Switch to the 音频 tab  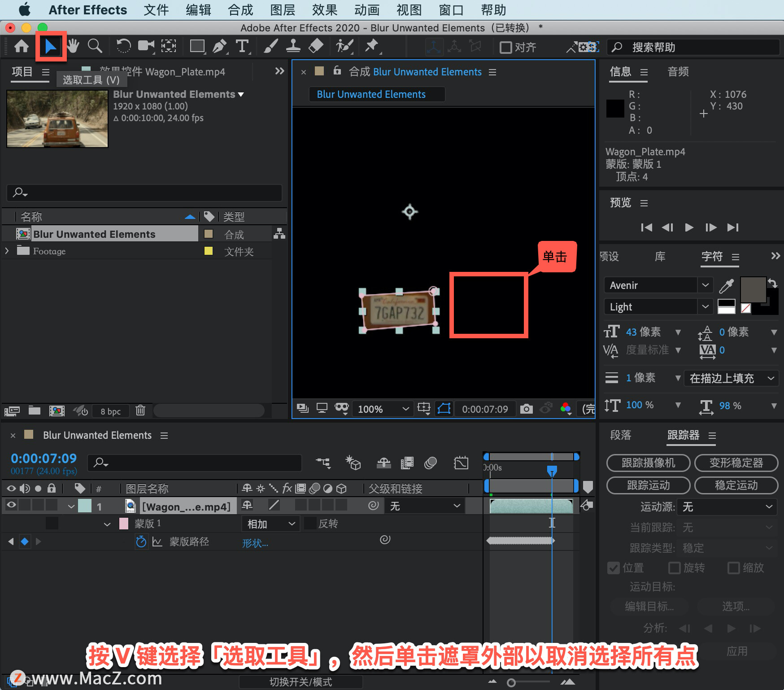tap(678, 72)
